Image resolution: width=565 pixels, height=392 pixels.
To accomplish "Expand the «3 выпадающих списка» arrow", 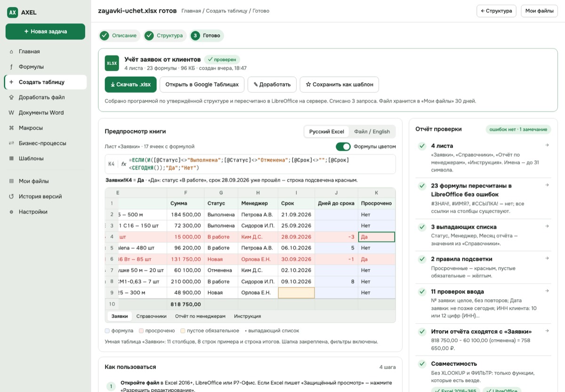I will pos(547,226).
